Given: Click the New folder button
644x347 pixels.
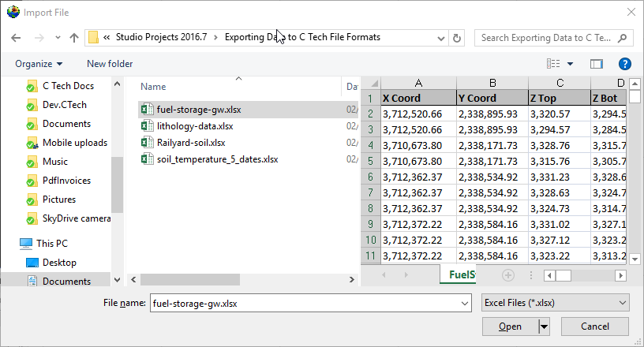Looking at the screenshot, I should [110, 64].
